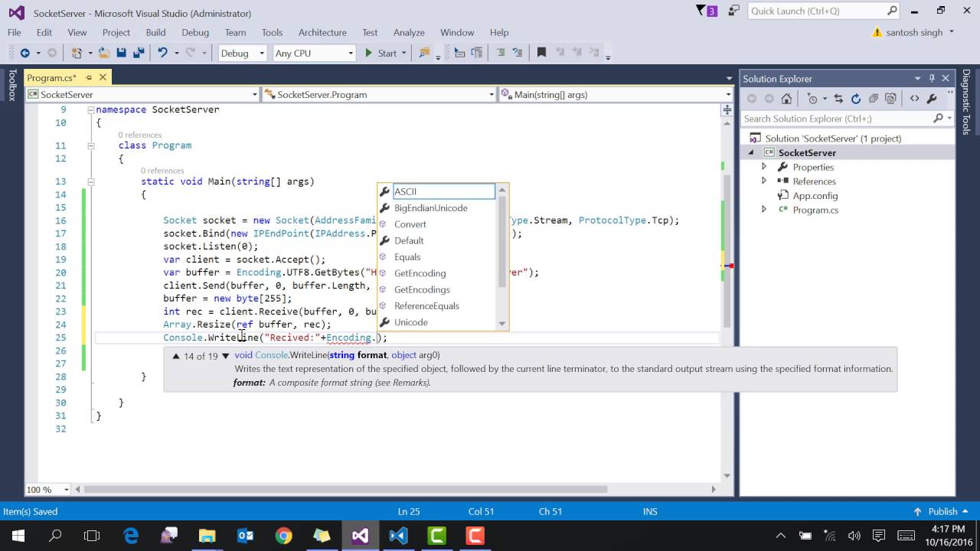
Task: Click the Show All Files icon
Action: (x=890, y=99)
